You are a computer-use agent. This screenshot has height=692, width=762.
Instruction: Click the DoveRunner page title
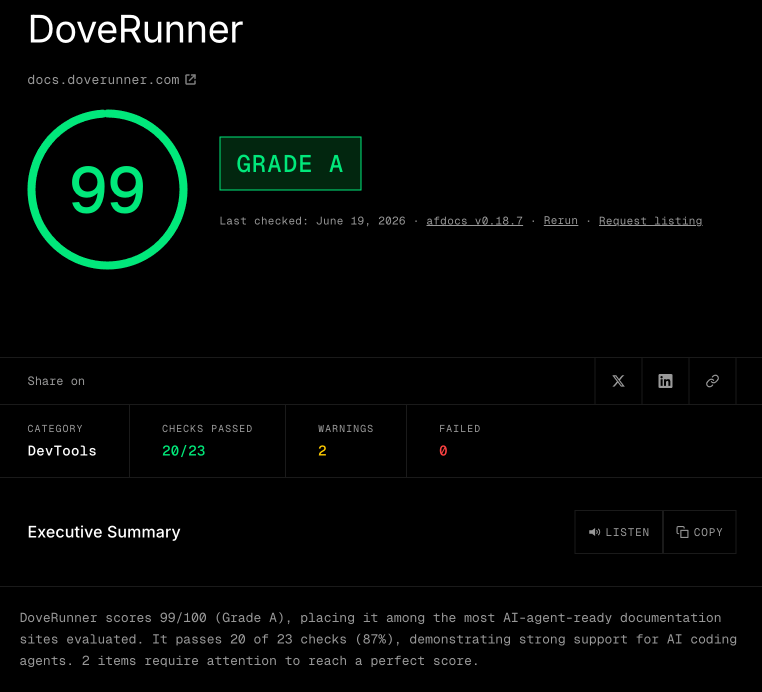click(x=136, y=29)
